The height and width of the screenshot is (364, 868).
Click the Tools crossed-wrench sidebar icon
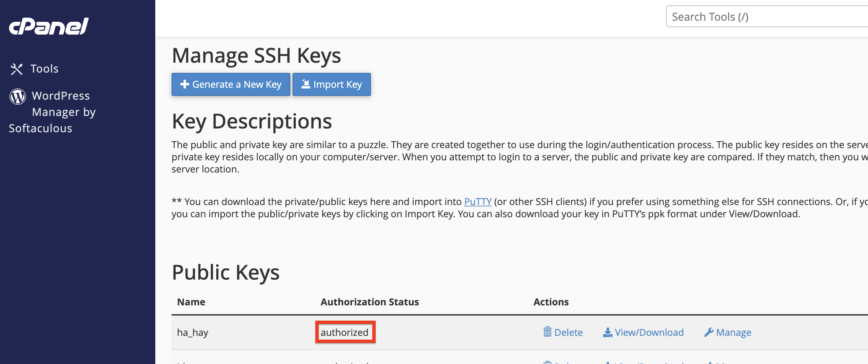16,69
